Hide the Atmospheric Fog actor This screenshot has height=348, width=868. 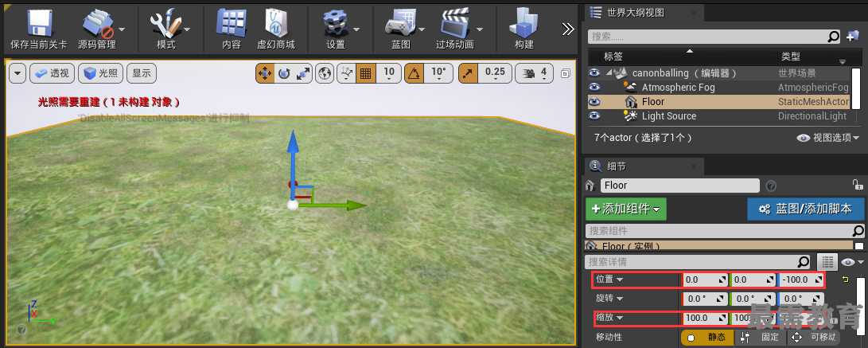point(594,87)
